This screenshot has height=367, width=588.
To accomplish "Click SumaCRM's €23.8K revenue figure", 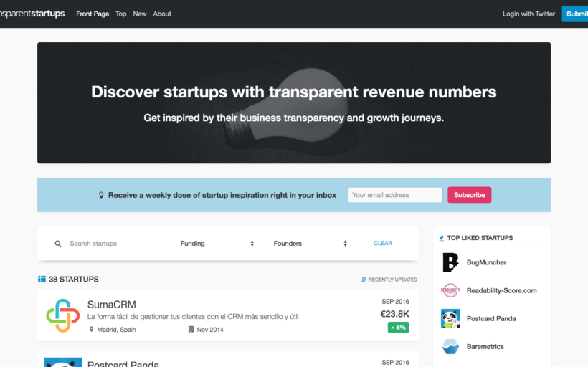I will [x=394, y=314].
